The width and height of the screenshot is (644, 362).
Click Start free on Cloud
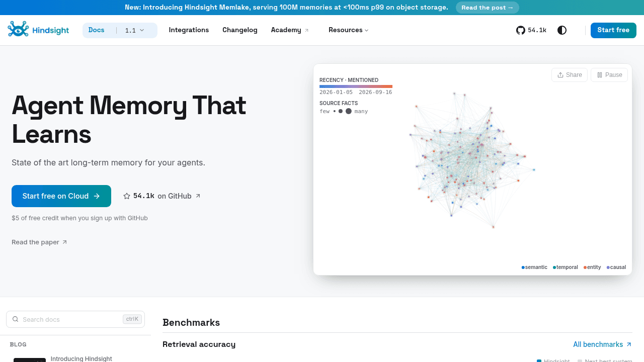(61, 196)
